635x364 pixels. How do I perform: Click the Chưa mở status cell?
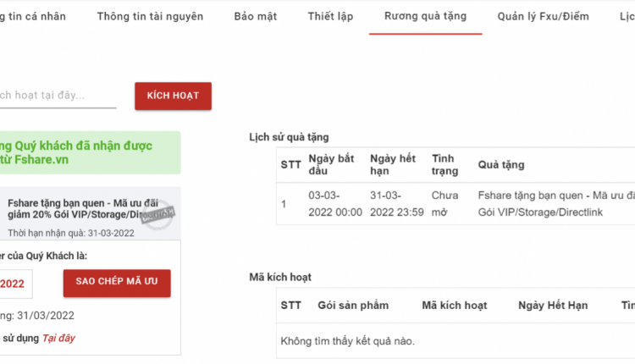[444, 204]
